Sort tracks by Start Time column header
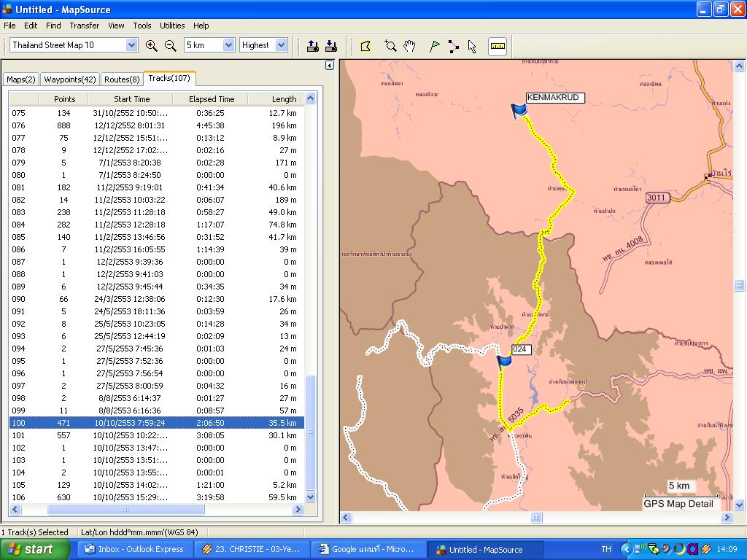The image size is (747, 560). pyautogui.click(x=131, y=99)
